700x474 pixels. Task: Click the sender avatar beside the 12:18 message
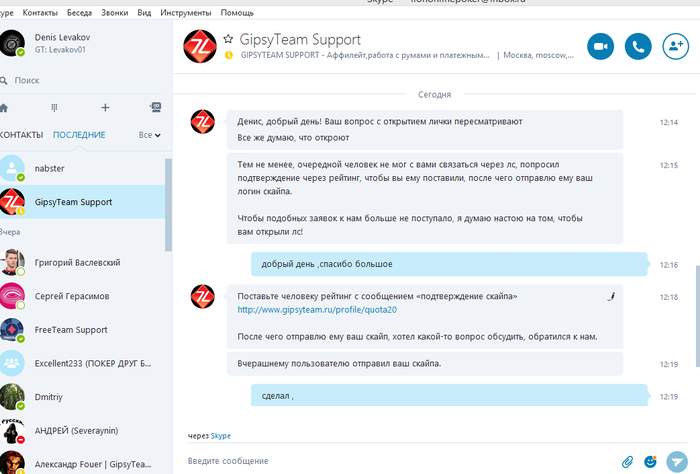click(x=202, y=296)
